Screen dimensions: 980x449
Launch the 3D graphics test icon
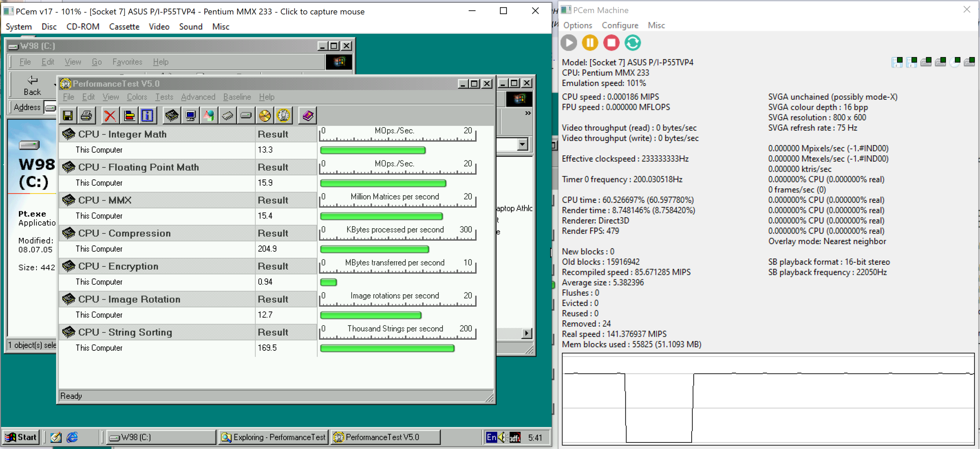(209, 115)
